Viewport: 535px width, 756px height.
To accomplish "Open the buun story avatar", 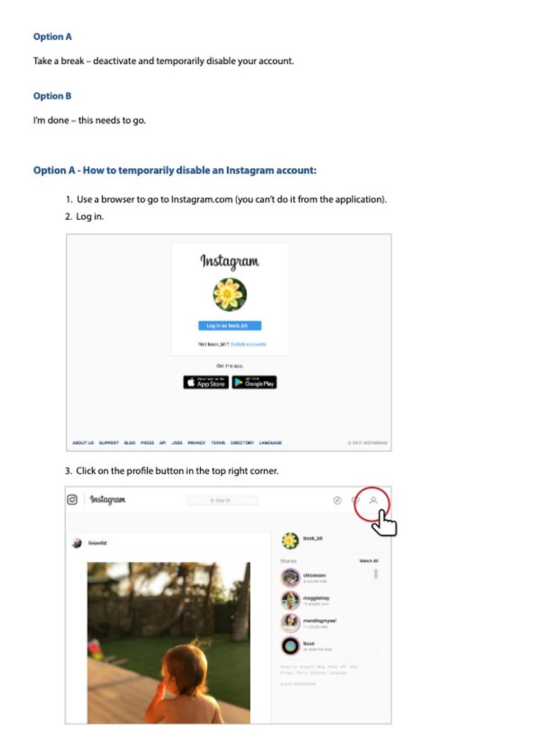I will (x=290, y=646).
